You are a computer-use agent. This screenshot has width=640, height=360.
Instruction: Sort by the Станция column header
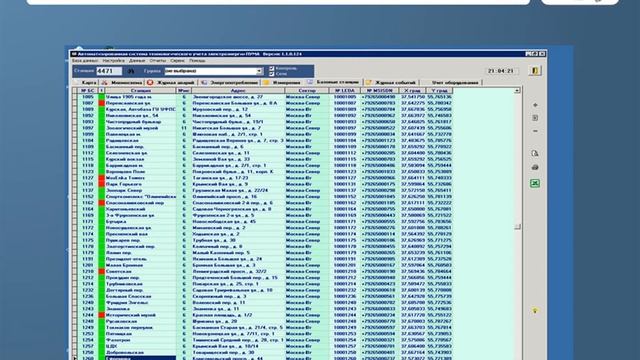pyautogui.click(x=141, y=91)
